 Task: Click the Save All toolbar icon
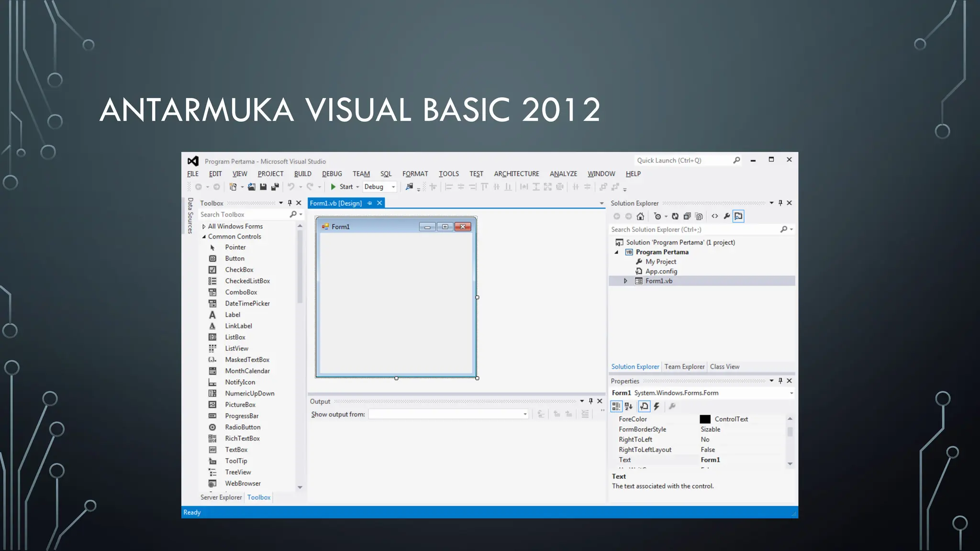(275, 187)
